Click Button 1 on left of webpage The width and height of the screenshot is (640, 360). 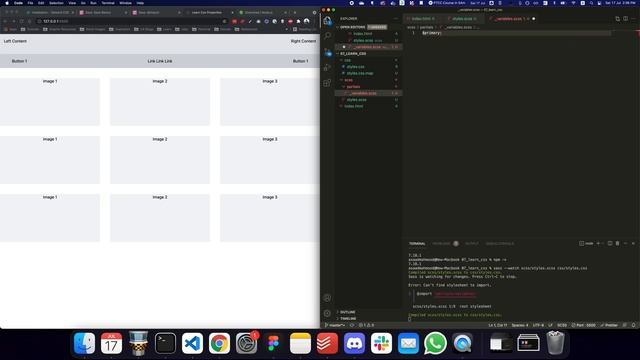click(19, 61)
